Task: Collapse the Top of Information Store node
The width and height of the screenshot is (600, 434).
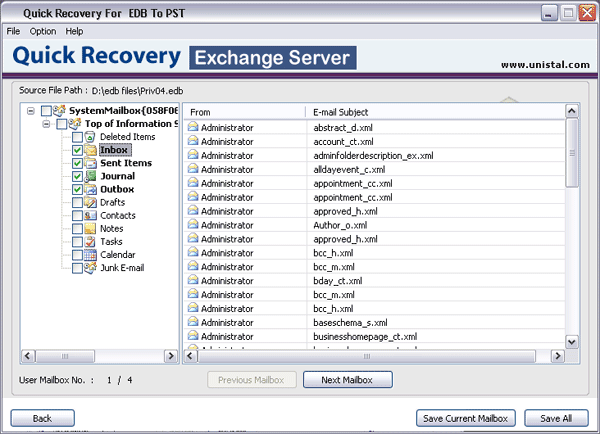Action: click(x=46, y=124)
